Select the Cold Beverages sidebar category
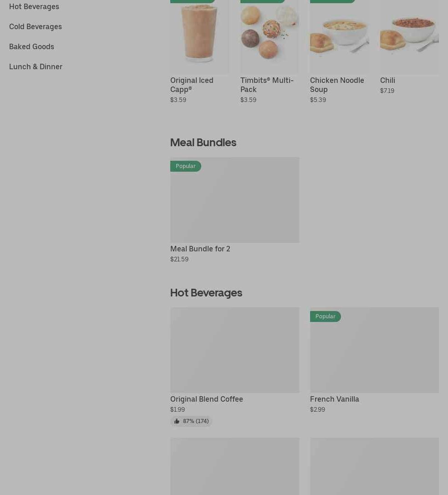448x495 pixels. click(x=36, y=26)
